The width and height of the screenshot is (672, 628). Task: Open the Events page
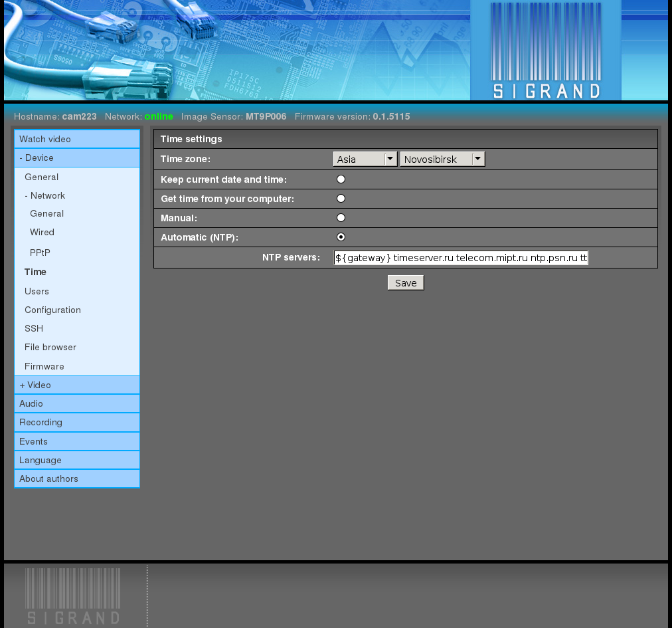click(77, 441)
